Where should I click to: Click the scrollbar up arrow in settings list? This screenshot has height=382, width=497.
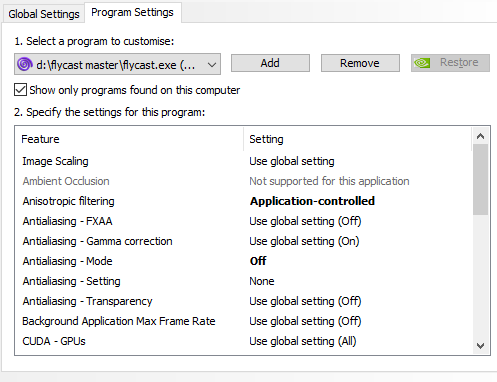[x=480, y=136]
